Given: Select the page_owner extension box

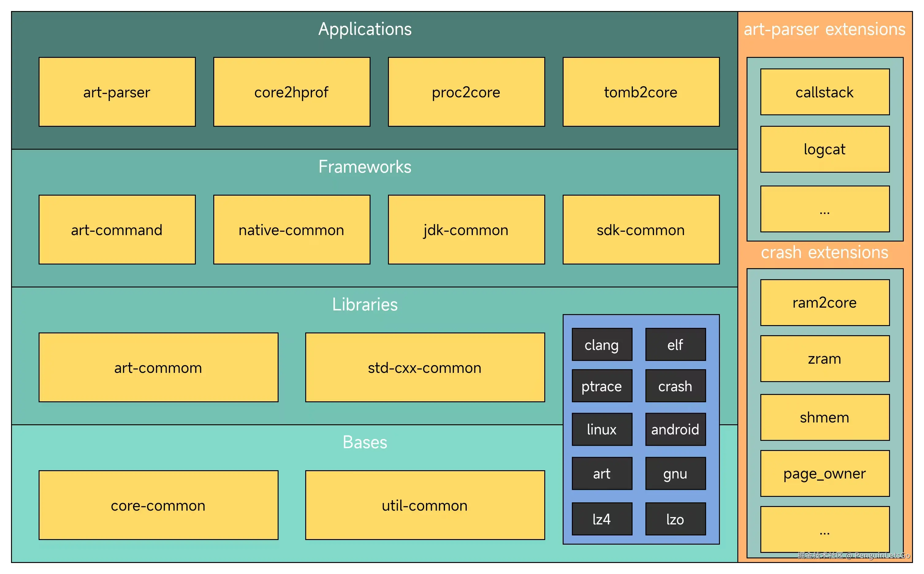Looking at the screenshot, I should tap(824, 473).
